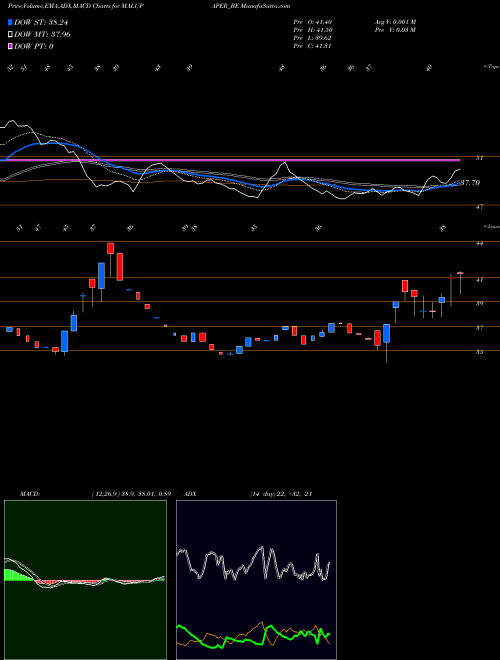Image resolution: width=500 pixels, height=660 pixels.
Task: Click the Pre C: 41.31 value
Action: tap(312, 46)
